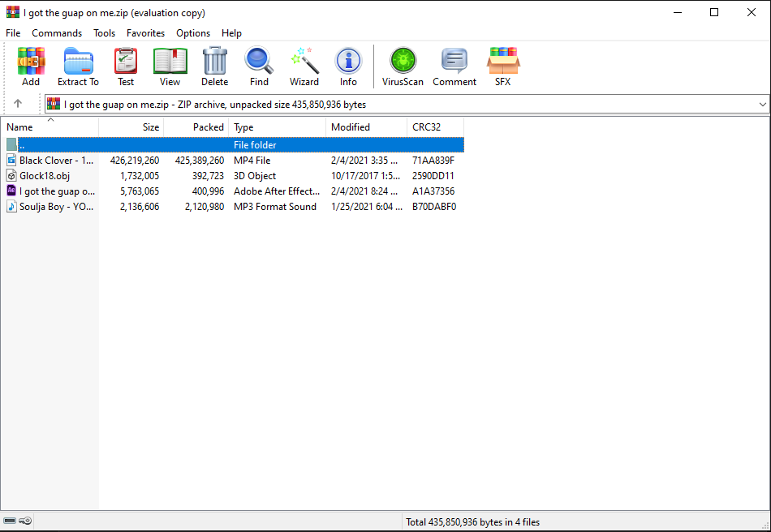771x532 pixels.
Task: Click the Extract To toolbar icon
Action: (x=78, y=61)
